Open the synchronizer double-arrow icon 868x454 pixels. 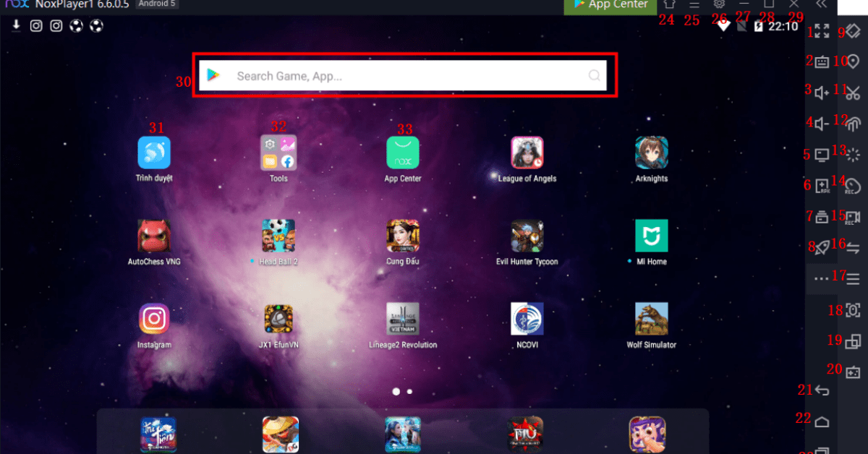[854, 248]
